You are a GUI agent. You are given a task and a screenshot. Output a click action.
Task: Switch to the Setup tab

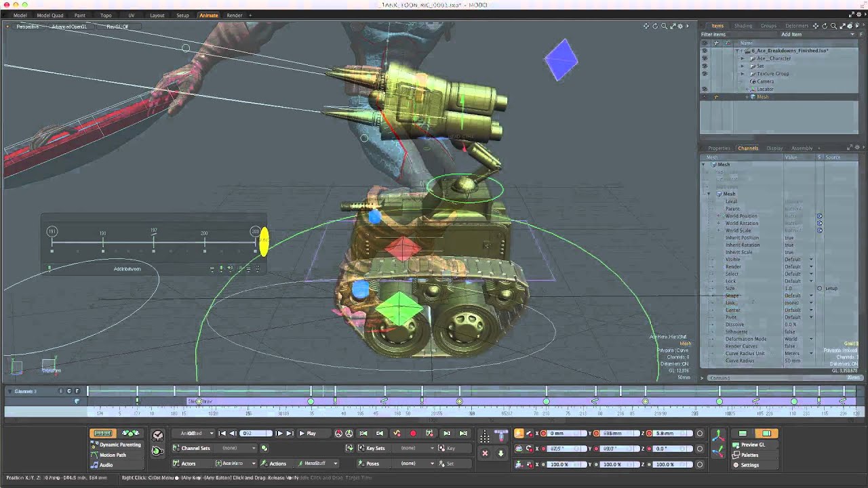click(182, 15)
